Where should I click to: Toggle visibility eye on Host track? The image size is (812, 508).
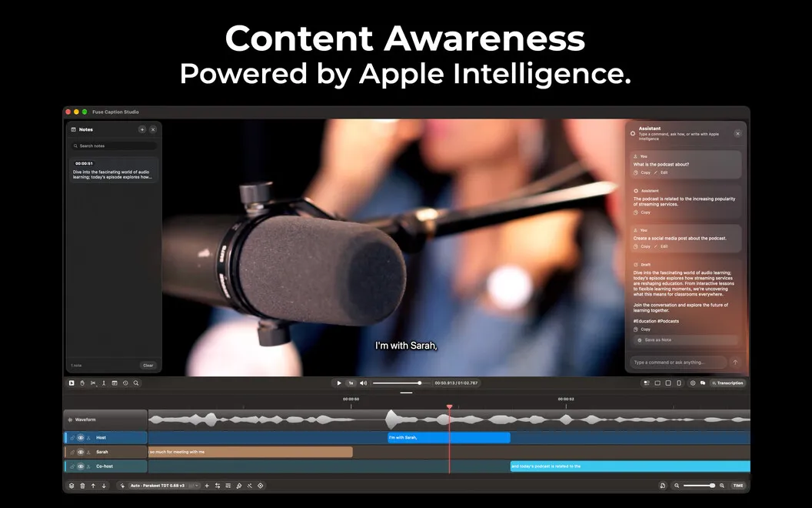[80, 438]
